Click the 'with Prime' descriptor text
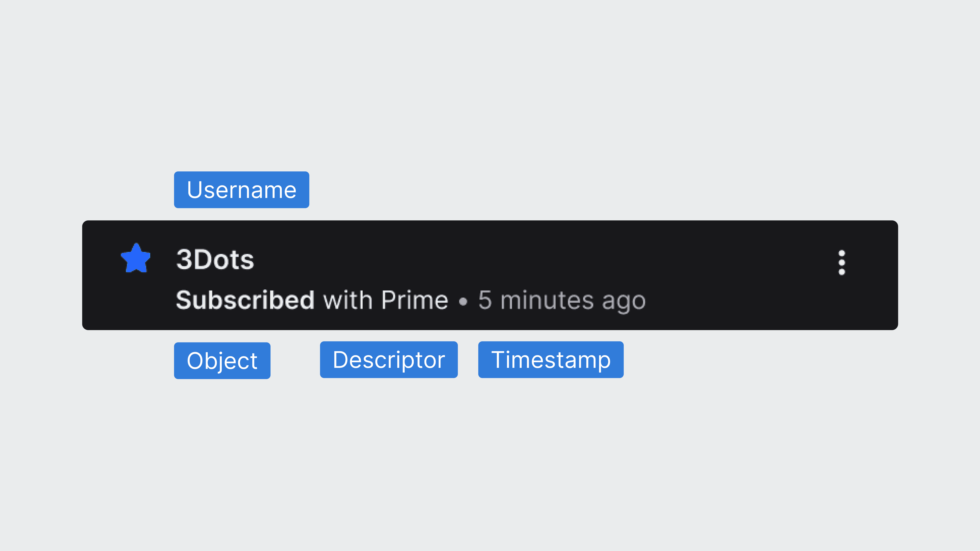Screen dimensions: 980x551 pos(386,300)
